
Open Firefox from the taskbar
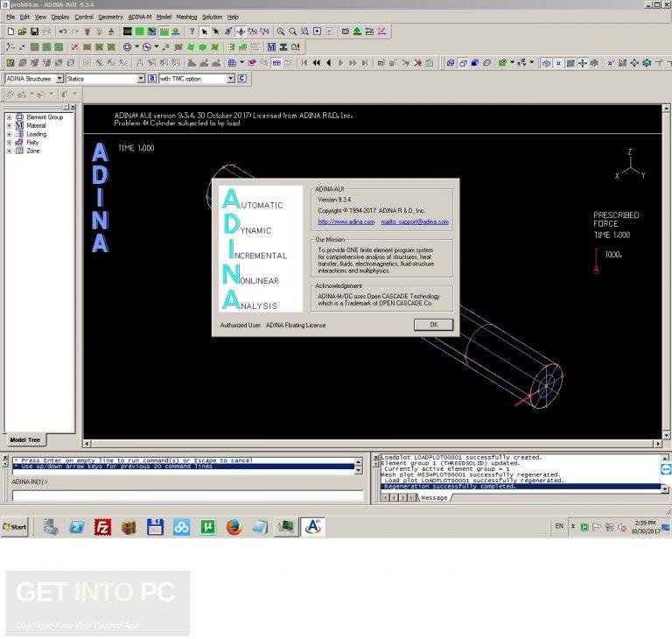[234, 527]
